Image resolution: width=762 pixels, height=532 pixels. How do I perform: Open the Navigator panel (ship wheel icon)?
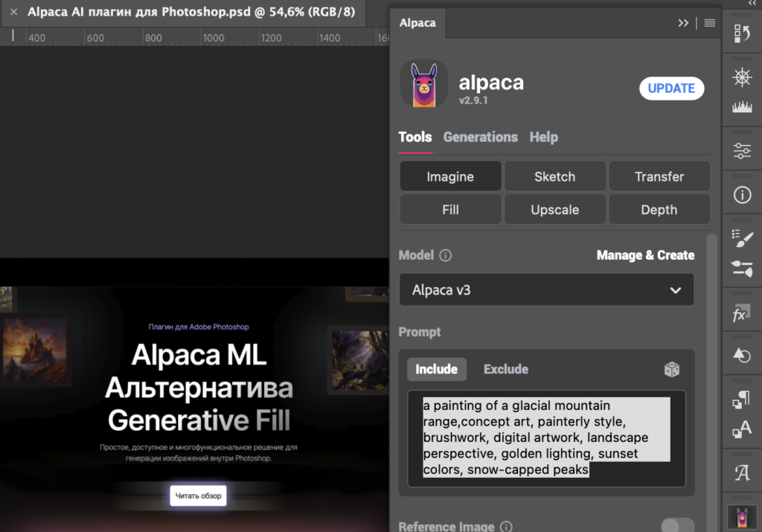pyautogui.click(x=742, y=77)
